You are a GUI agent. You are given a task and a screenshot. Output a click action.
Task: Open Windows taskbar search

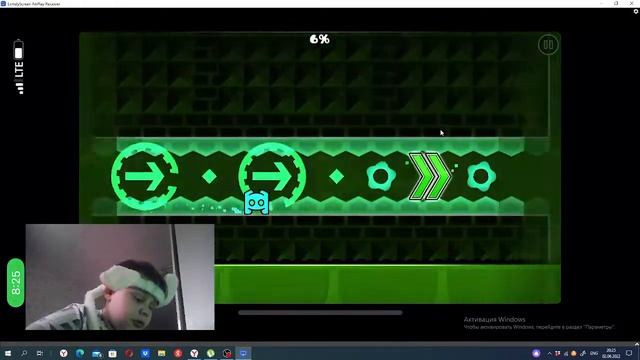pyautogui.click(x=24, y=353)
